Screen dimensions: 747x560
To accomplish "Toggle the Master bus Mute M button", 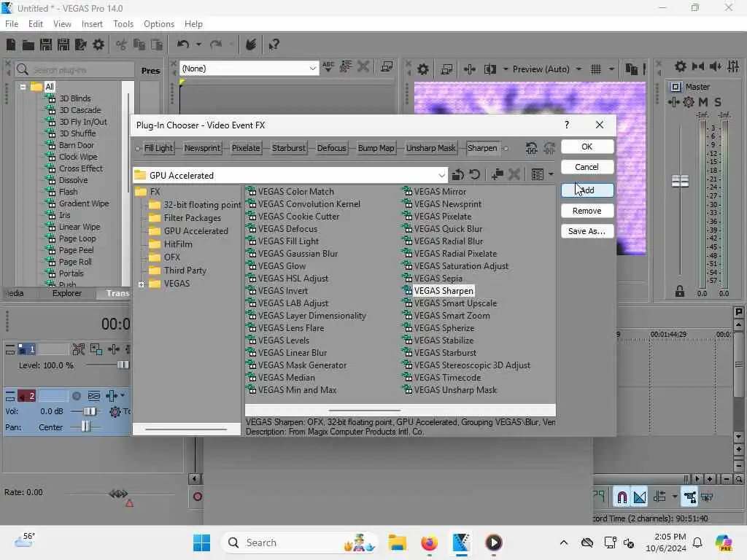I will coord(703,102).
